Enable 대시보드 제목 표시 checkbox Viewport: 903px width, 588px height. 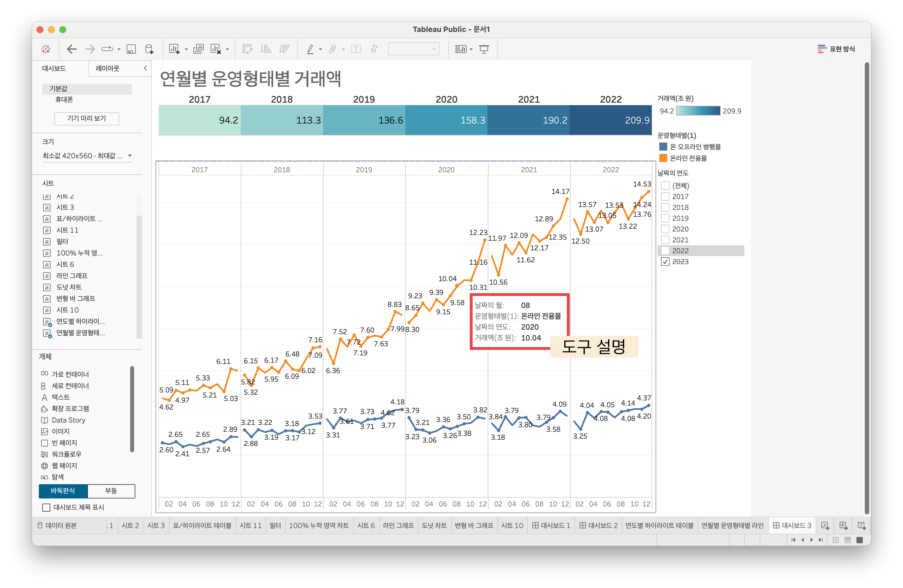46,507
